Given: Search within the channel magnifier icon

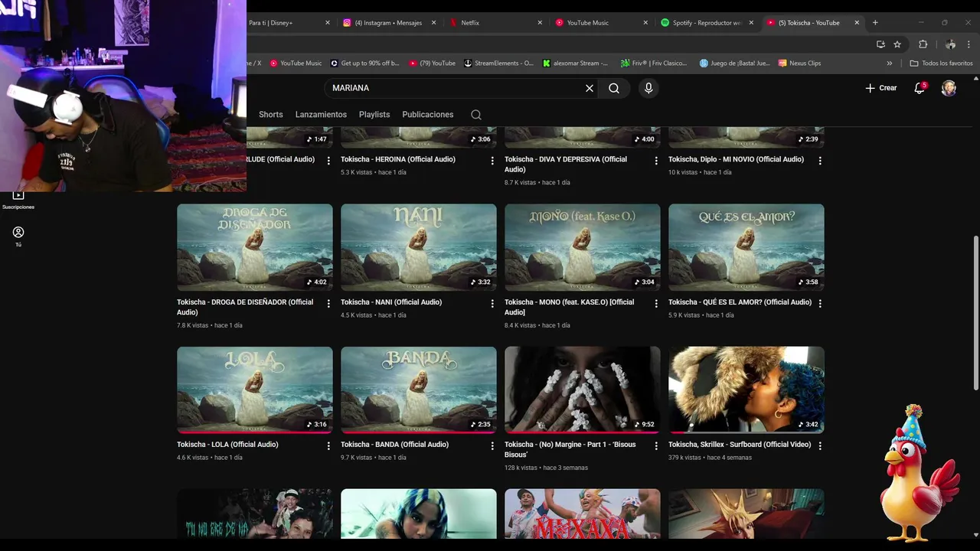Looking at the screenshot, I should 476,115.
